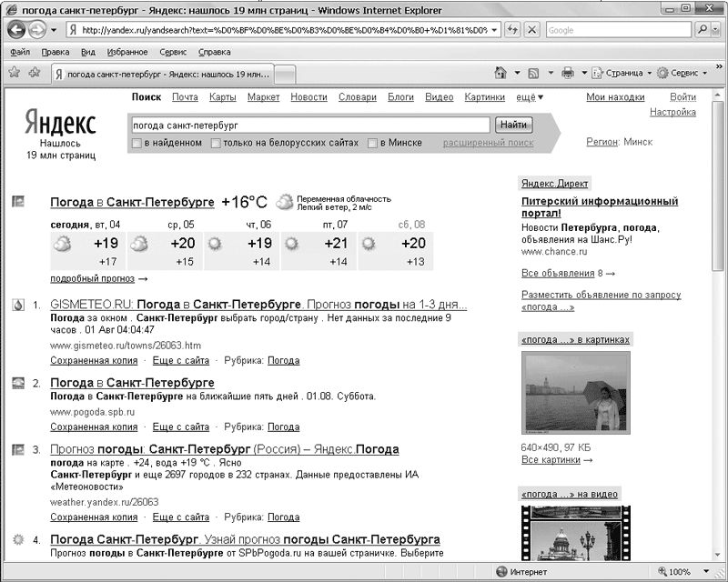Open the Вид menu
This screenshot has width=728, height=582.
click(x=88, y=52)
